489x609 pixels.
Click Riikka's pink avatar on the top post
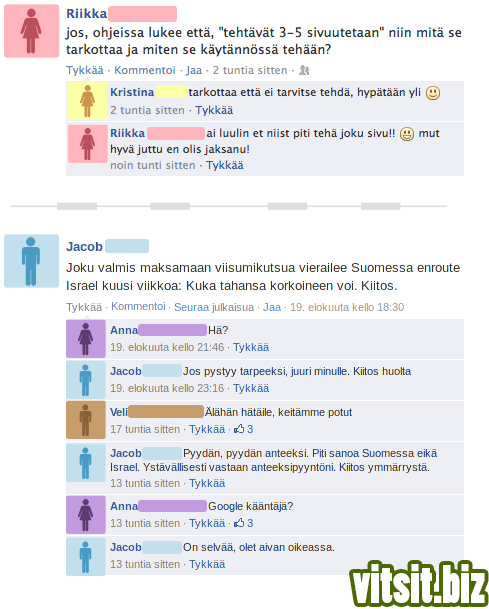pyautogui.click(x=31, y=31)
